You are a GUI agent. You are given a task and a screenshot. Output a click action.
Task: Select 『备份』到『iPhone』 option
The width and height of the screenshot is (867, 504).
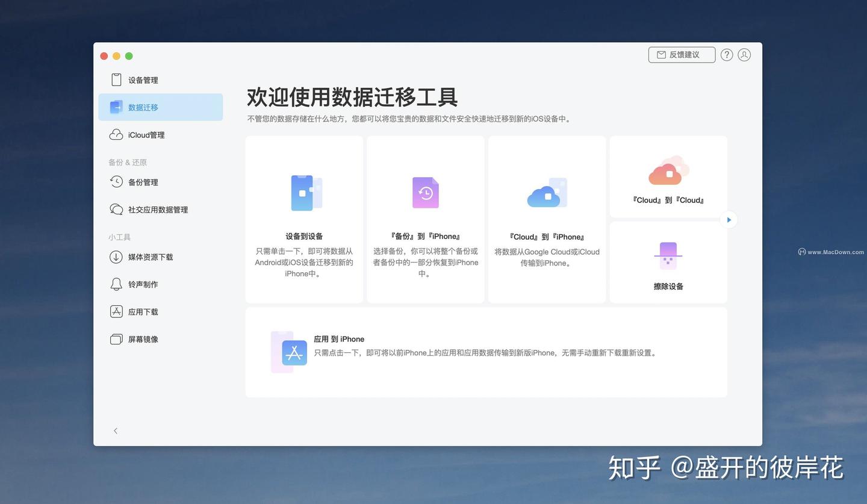point(425,219)
